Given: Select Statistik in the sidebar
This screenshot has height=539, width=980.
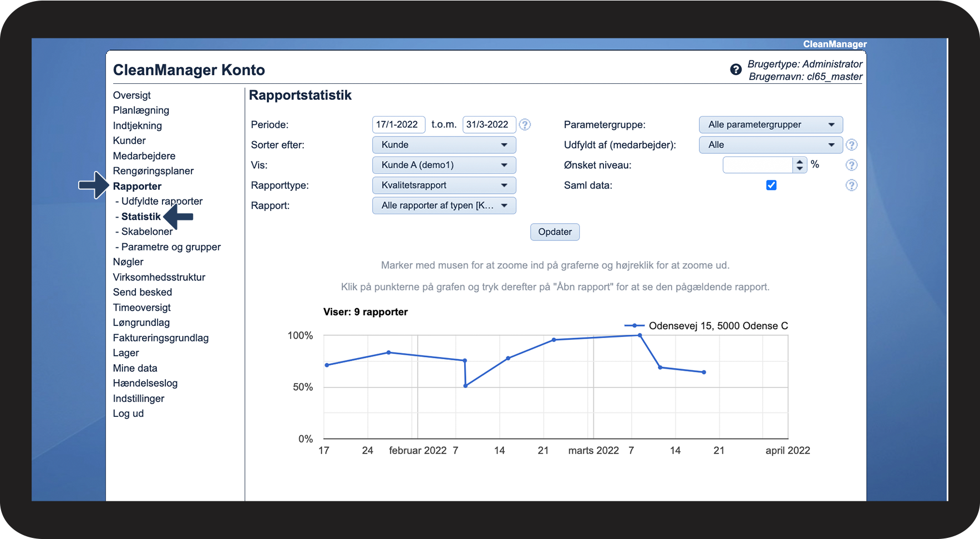Looking at the screenshot, I should (x=141, y=216).
